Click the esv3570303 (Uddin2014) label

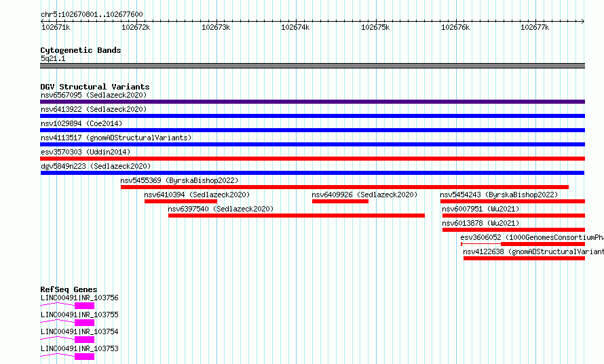(86, 152)
